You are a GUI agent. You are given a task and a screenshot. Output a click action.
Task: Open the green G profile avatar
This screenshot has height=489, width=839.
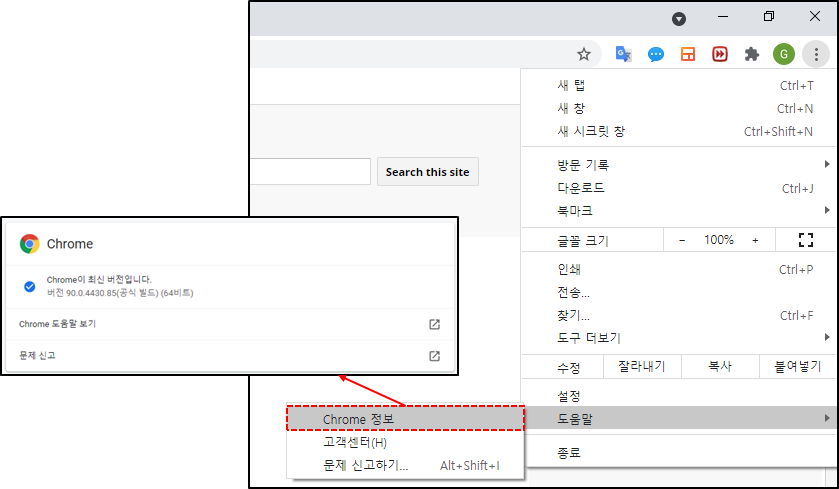(784, 54)
